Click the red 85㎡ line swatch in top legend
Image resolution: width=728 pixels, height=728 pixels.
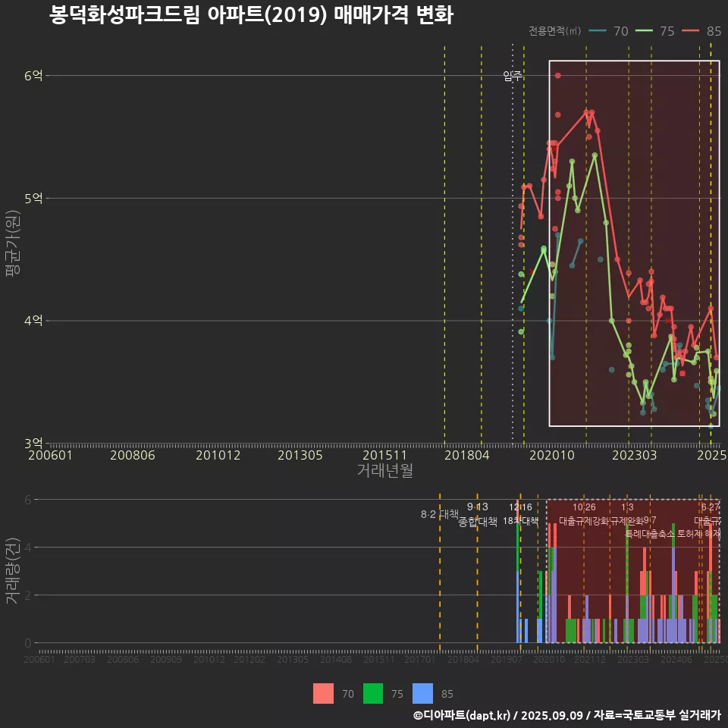pos(690,31)
